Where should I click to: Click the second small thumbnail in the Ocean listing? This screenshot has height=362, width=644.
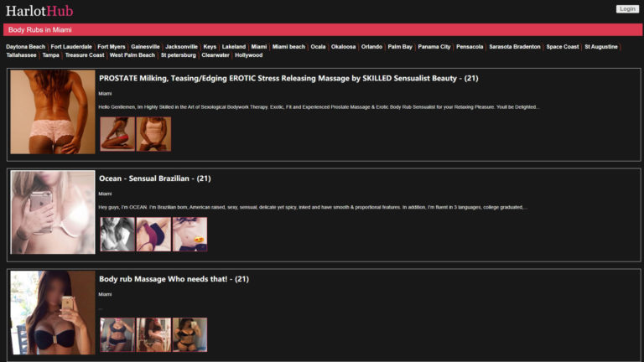click(x=153, y=235)
